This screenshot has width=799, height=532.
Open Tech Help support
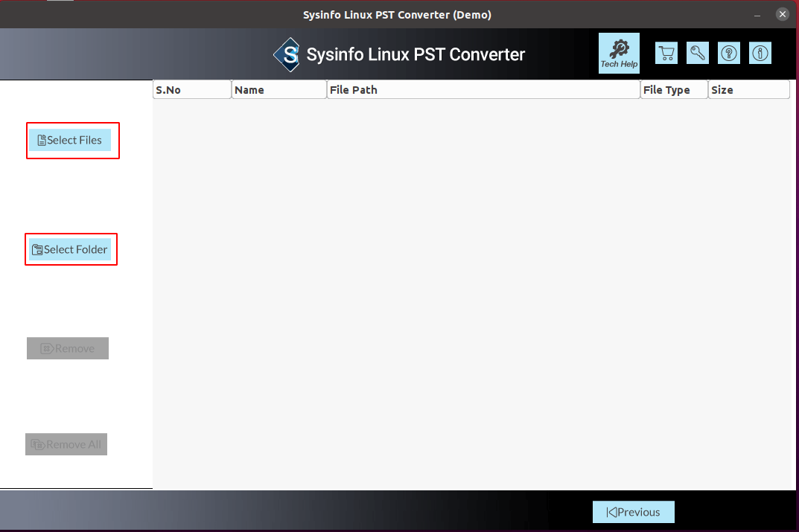coord(619,54)
